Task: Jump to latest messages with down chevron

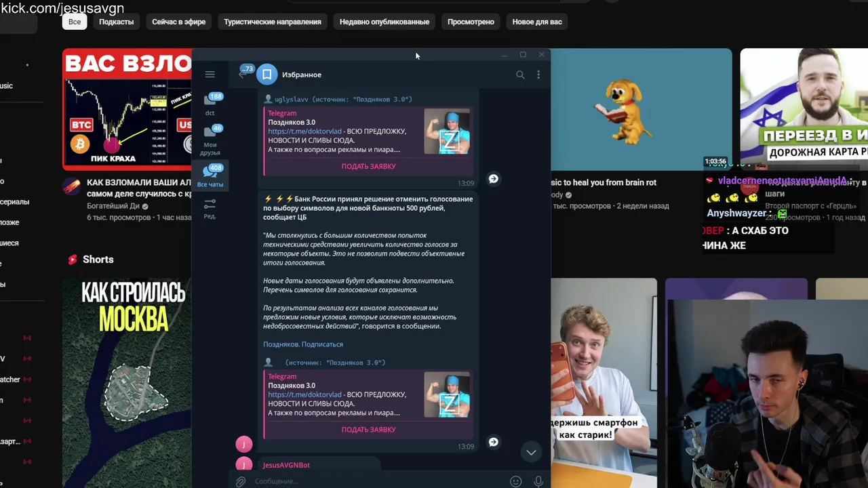Action: point(531,452)
